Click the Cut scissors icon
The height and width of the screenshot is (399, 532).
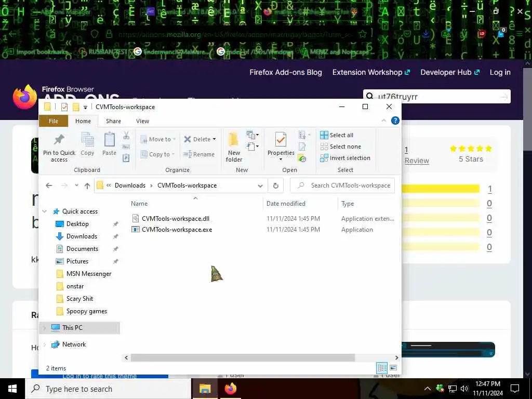pos(126,136)
